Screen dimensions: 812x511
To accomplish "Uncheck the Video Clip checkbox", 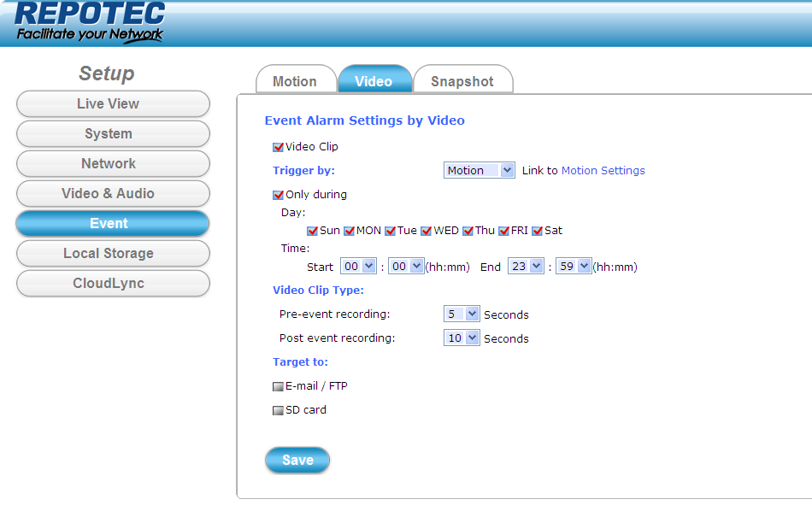I will pos(278,147).
